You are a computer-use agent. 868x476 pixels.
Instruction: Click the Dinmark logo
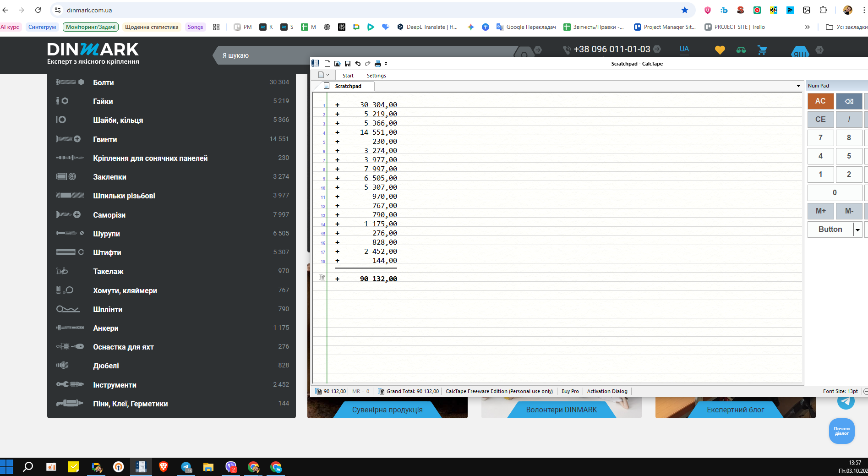coord(93,54)
